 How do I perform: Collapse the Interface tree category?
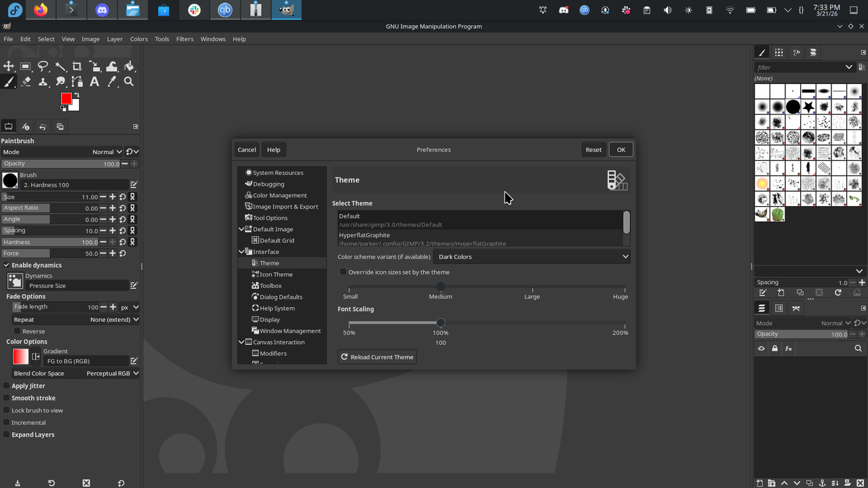[x=241, y=251]
